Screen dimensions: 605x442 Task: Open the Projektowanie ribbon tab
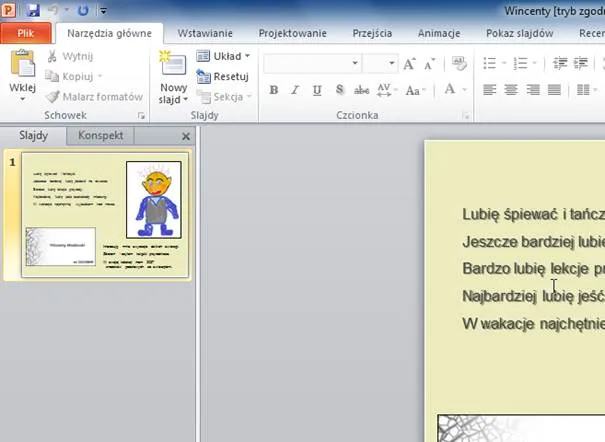click(292, 33)
